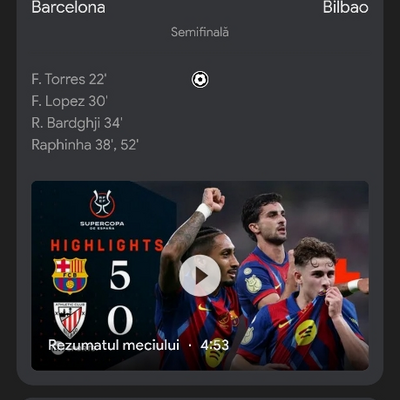
Task: Click Athletic's score number 0
Action: click(x=120, y=320)
